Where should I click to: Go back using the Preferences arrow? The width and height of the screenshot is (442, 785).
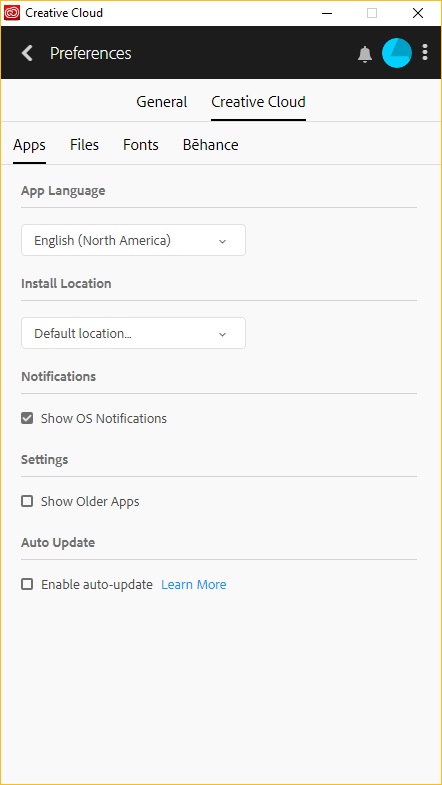pyautogui.click(x=27, y=53)
